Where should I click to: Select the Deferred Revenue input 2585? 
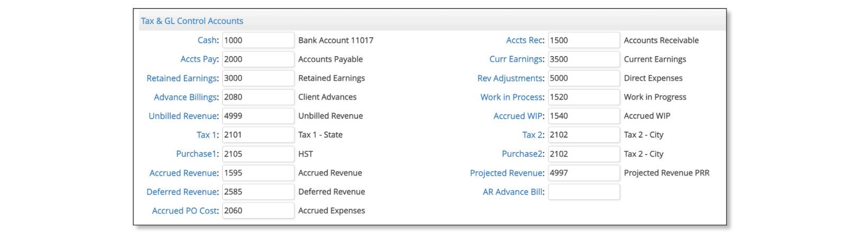pos(258,192)
